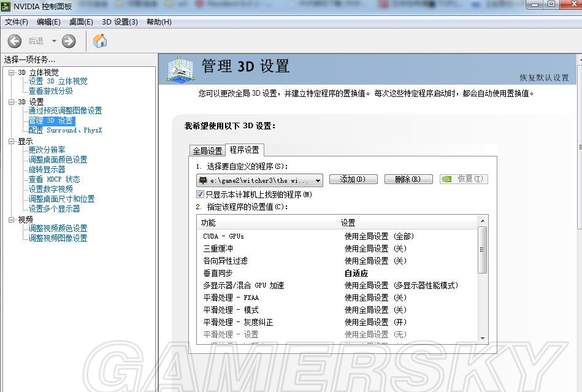Collapse the 3D 设置 tree node
Viewport: 582px width, 392px height.
(x=12, y=102)
